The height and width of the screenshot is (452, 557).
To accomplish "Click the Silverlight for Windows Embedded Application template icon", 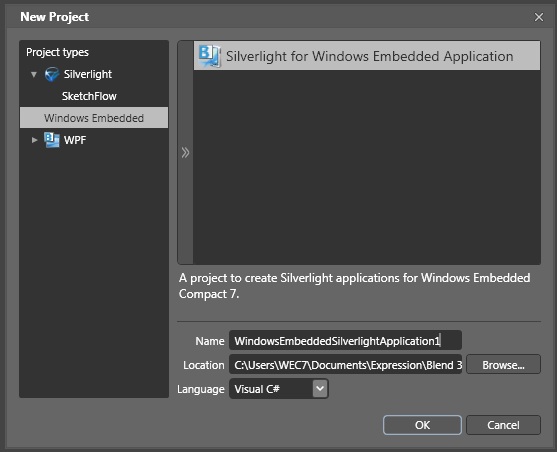I will pos(209,56).
